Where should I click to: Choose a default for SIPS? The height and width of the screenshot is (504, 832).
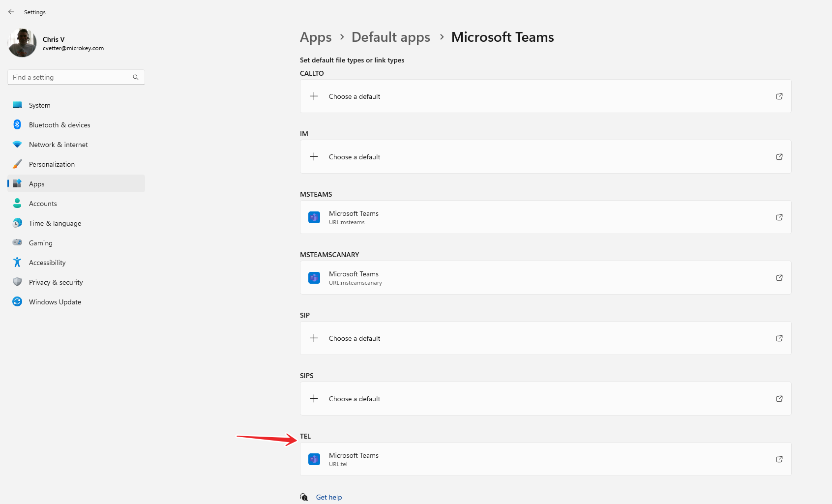click(546, 399)
